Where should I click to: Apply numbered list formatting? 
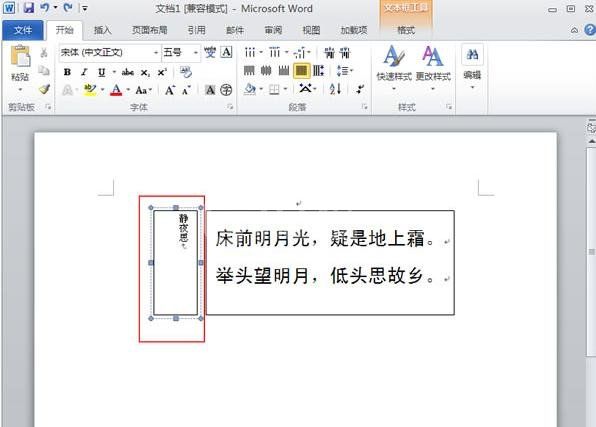(x=274, y=52)
